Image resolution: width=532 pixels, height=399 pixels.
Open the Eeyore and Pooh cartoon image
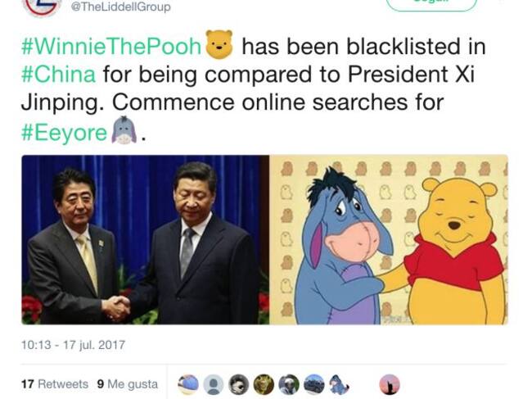(389, 240)
